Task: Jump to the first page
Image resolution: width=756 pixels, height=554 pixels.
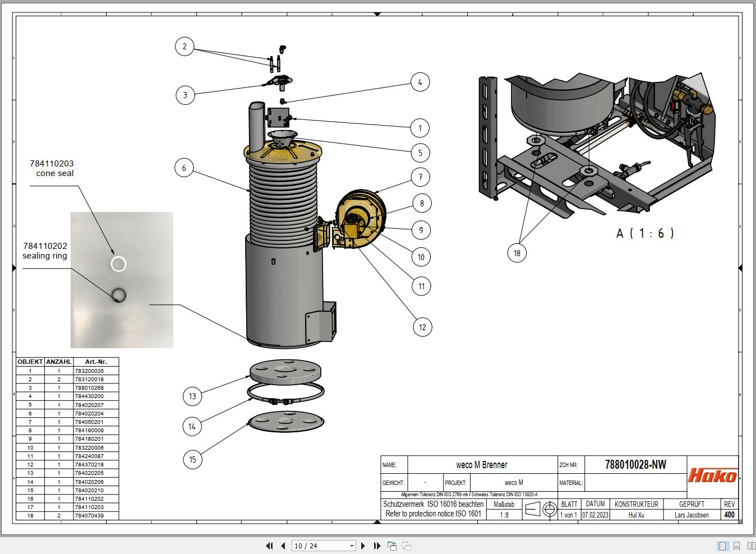Action: pyautogui.click(x=269, y=546)
